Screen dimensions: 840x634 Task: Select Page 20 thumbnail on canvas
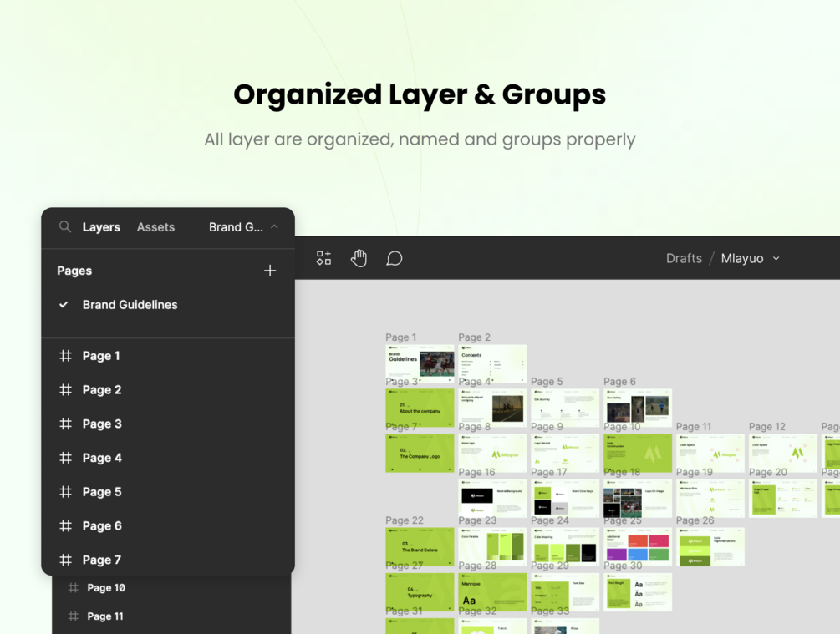782,499
